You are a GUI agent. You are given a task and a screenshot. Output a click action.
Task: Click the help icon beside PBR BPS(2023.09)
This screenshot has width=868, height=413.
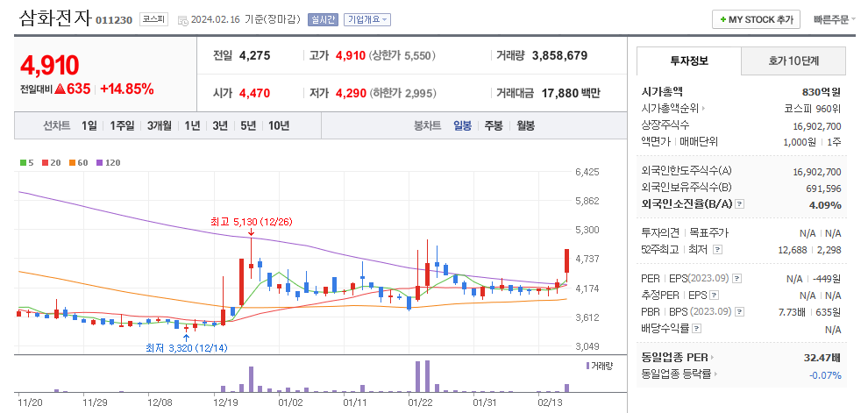(740, 311)
